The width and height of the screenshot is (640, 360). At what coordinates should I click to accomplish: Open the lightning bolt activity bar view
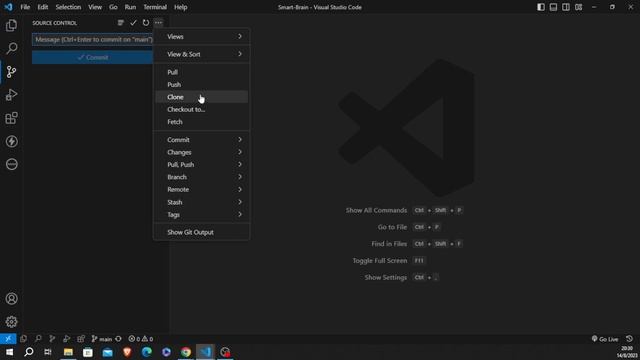pos(11,141)
